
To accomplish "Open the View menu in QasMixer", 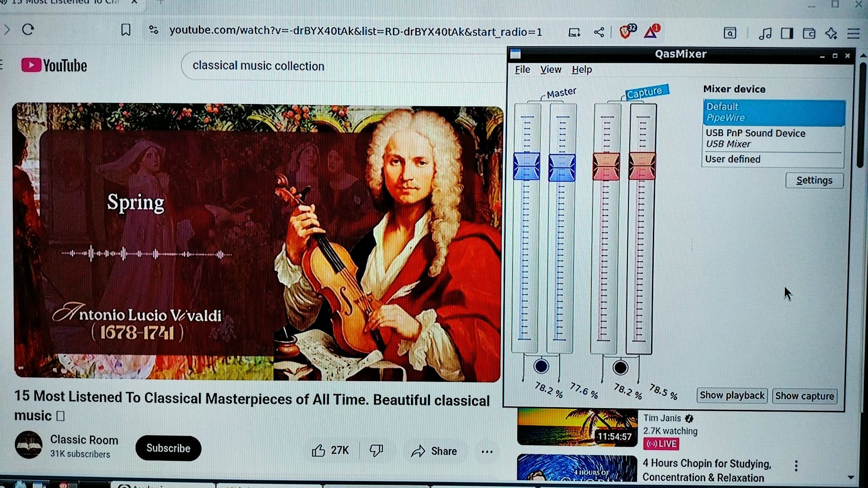I will point(551,70).
